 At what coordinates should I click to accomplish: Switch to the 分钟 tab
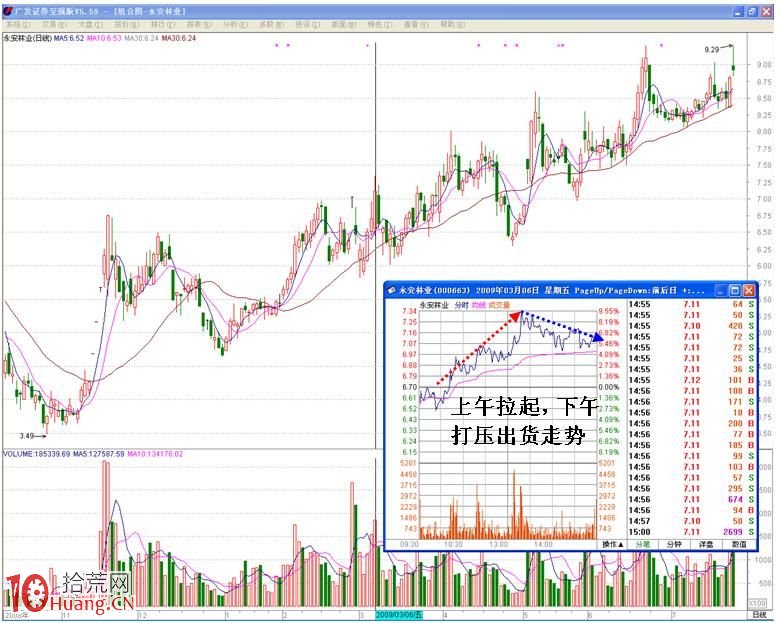[674, 544]
